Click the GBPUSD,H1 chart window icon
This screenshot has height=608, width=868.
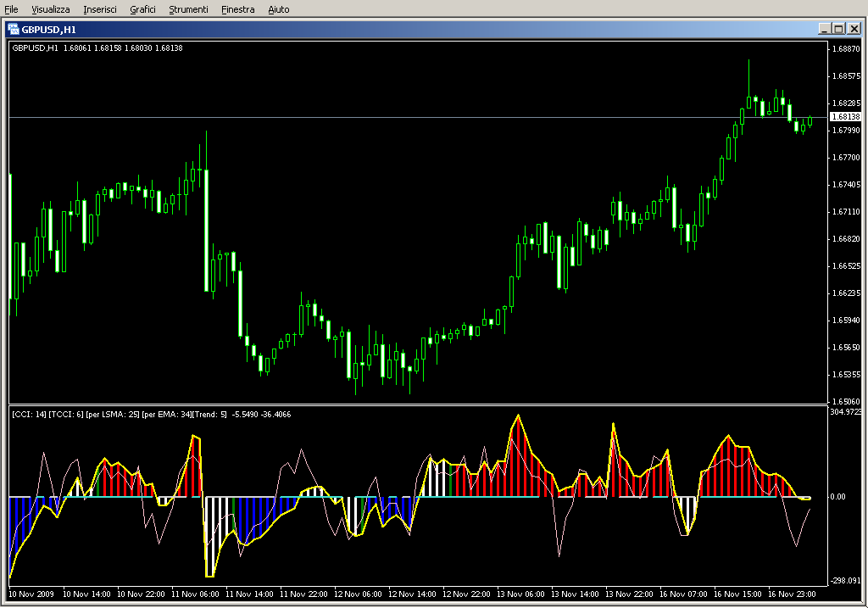[14, 29]
